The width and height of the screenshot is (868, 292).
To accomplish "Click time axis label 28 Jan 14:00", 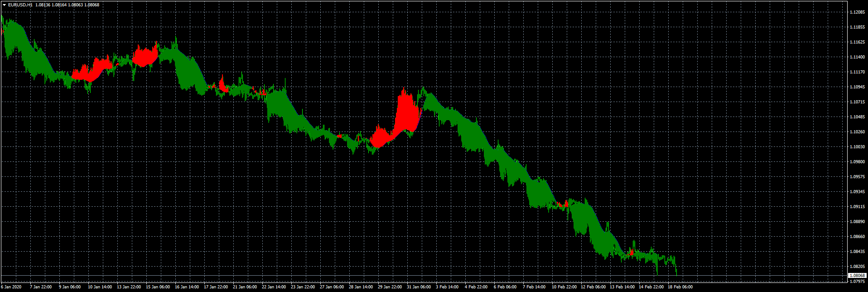I will pyautogui.click(x=361, y=287).
